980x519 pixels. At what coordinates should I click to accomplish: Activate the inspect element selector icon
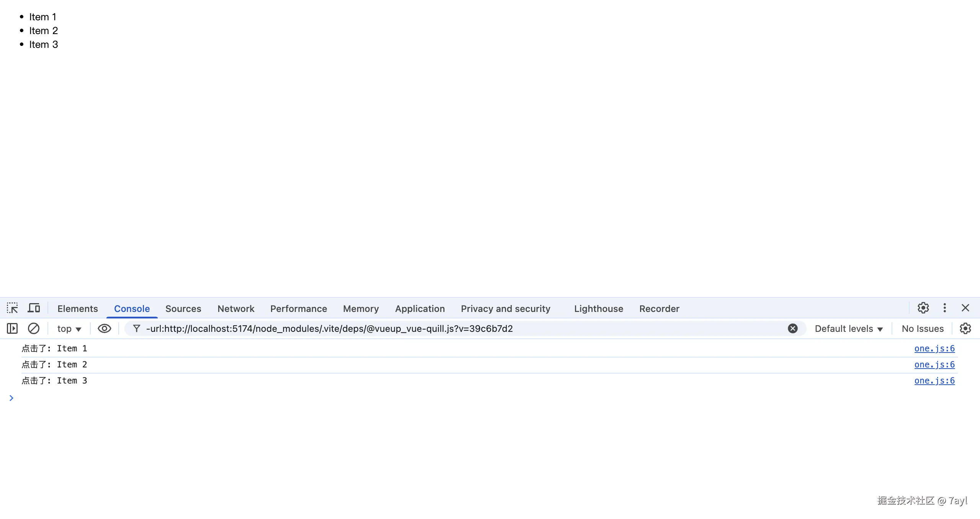coord(12,308)
